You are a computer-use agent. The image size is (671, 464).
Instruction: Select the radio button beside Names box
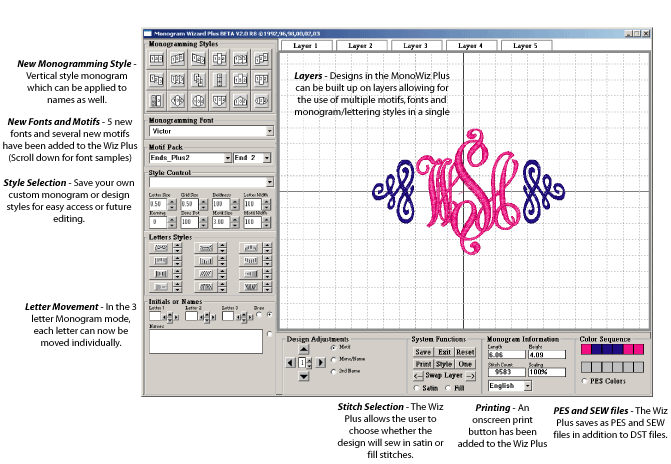pos(269,334)
